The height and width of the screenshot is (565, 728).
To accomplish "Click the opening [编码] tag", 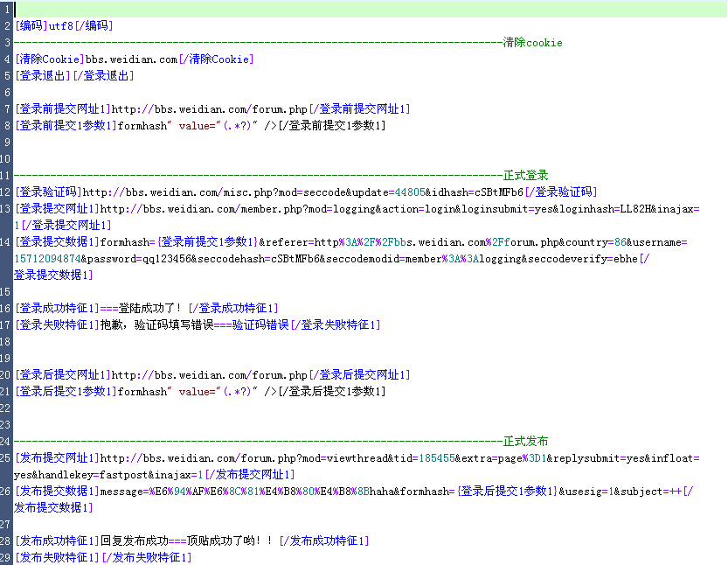I will coord(31,26).
